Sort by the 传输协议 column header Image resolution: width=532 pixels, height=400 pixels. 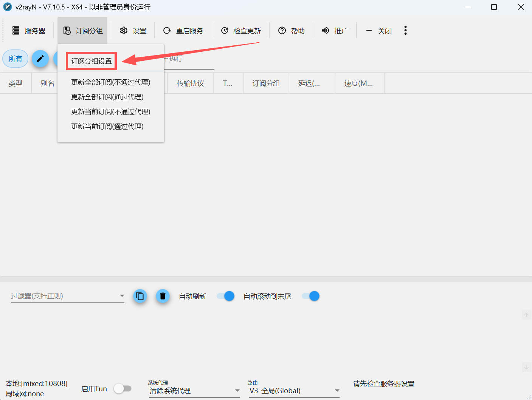191,83
